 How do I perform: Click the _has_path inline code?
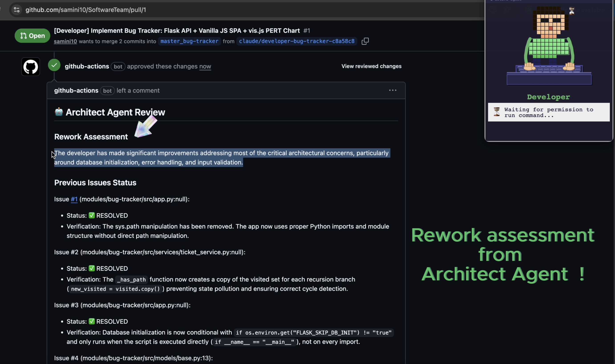[x=131, y=280]
